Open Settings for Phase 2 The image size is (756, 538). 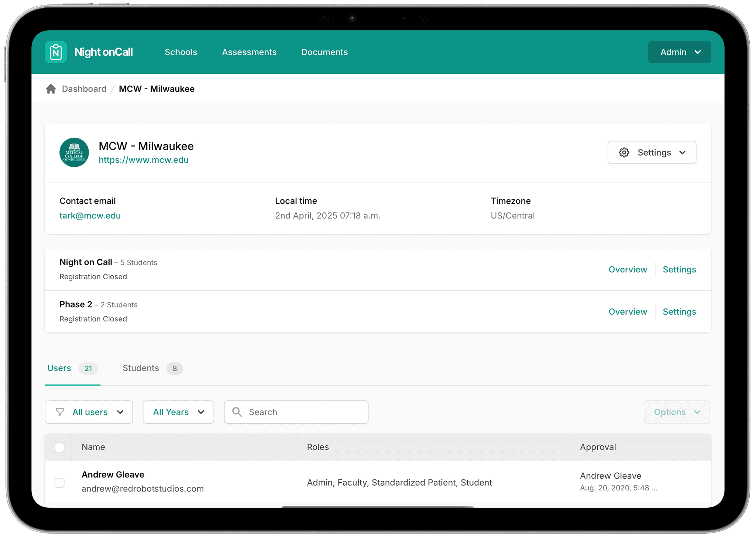pos(679,311)
